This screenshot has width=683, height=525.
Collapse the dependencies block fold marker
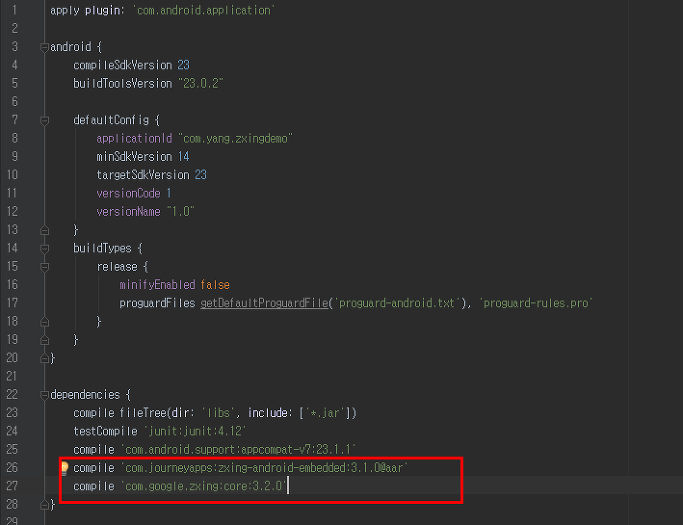pos(44,395)
